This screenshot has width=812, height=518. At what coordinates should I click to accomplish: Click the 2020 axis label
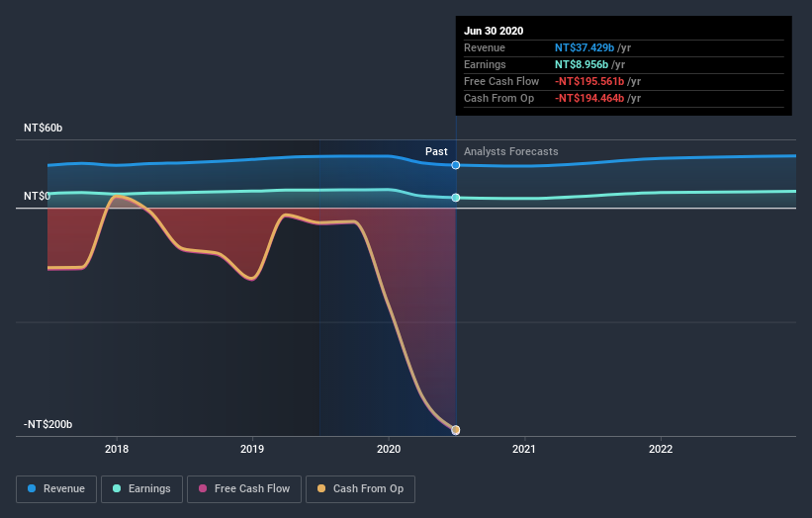pyautogui.click(x=389, y=449)
